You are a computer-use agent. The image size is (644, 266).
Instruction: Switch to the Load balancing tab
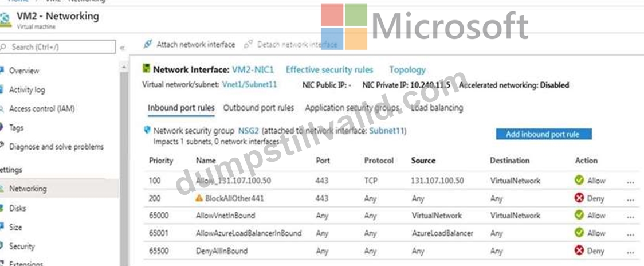click(437, 108)
